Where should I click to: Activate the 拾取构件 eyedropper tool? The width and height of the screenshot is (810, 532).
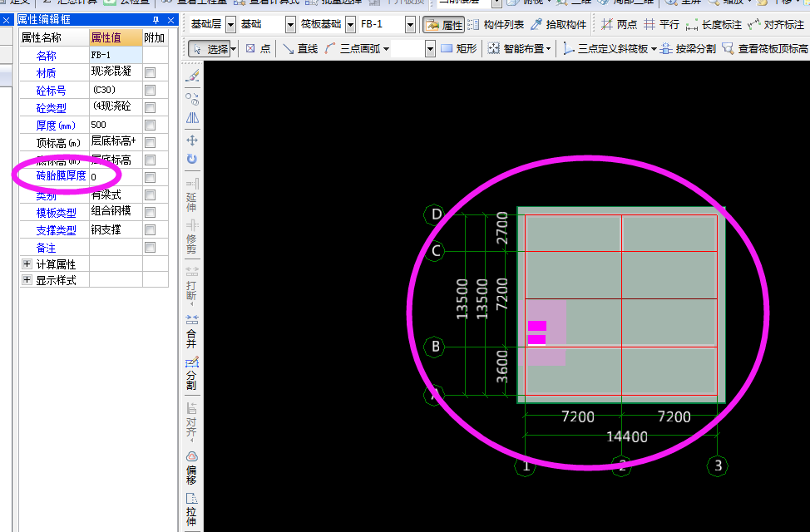tap(558, 24)
